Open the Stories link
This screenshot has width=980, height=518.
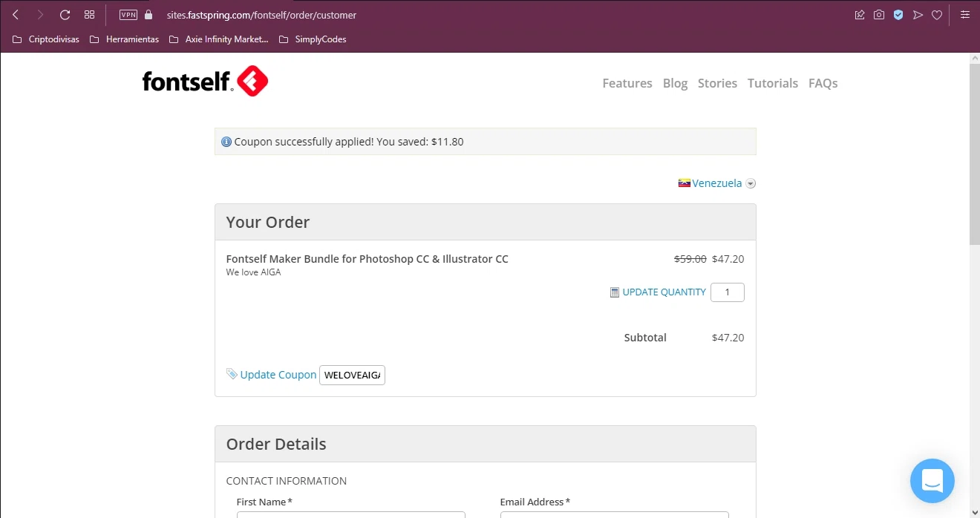click(x=717, y=83)
